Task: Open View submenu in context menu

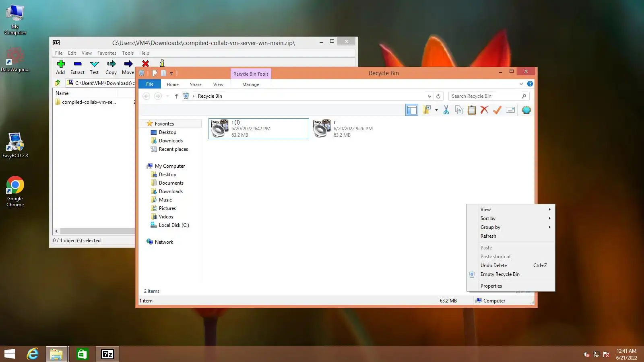Action: click(511, 210)
